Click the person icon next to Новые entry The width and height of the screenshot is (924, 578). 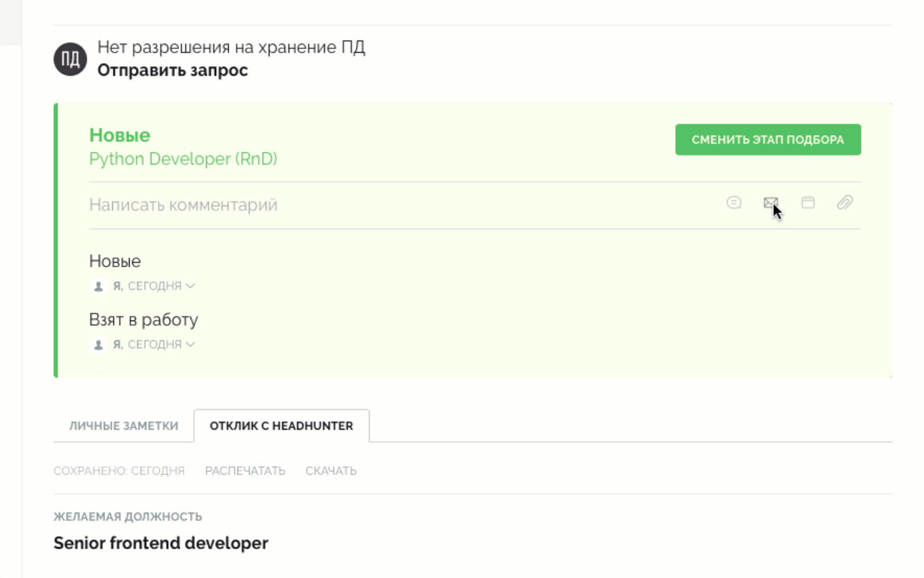click(98, 286)
